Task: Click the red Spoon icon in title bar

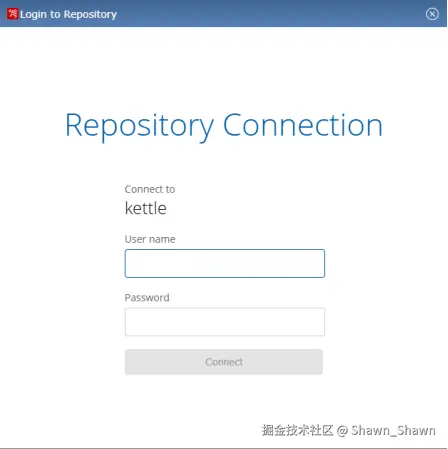Action: click(x=12, y=14)
